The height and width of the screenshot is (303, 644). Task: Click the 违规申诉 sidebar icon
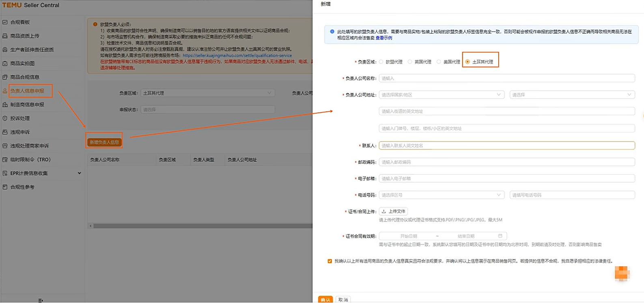[5, 132]
